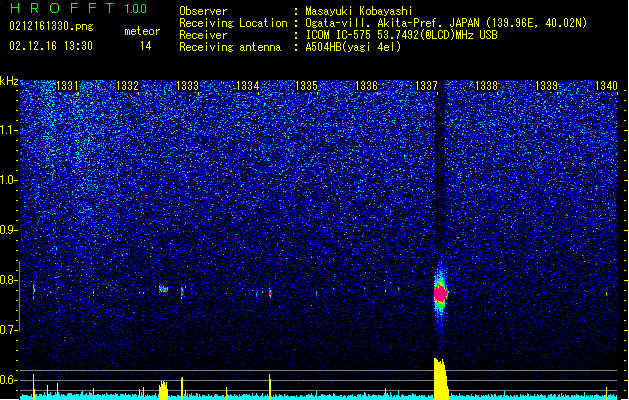Click the A504HB(yagi 4el) antenna text
This screenshot has height=400, width=629.
tap(353, 47)
